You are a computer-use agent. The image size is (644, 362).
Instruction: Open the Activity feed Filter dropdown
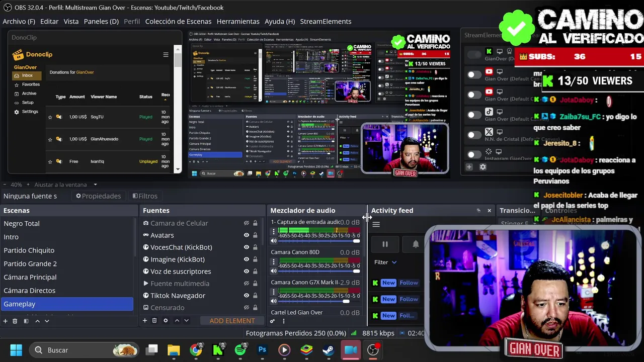pos(385,262)
